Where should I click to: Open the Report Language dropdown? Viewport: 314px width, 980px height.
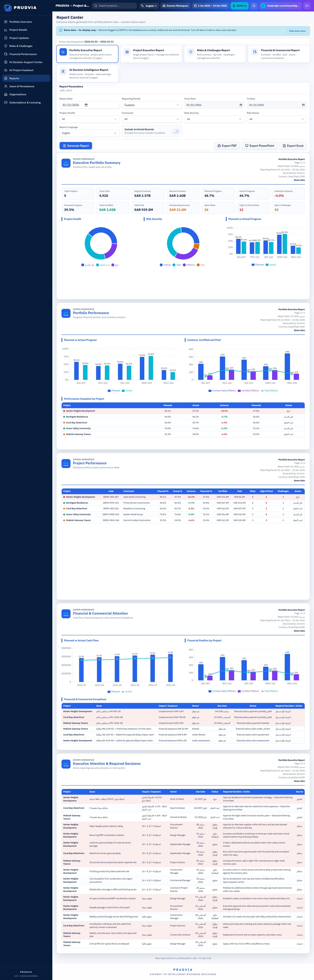pos(89,133)
